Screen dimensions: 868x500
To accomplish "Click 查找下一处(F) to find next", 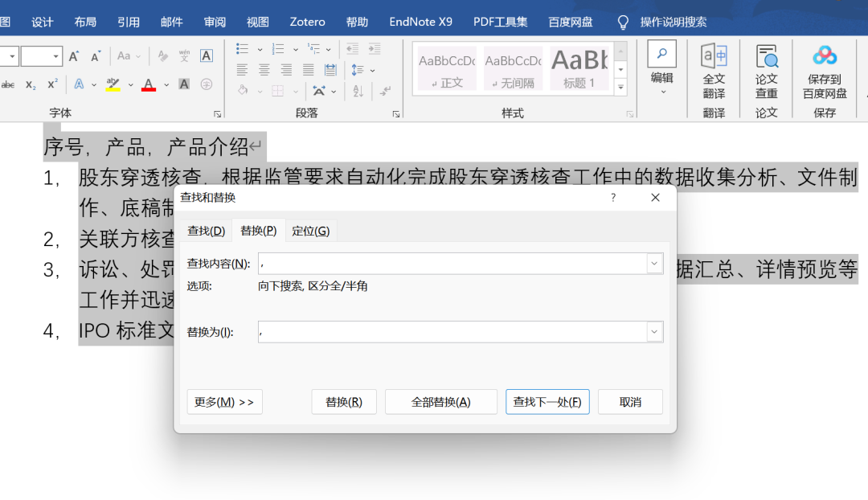I will [x=547, y=402].
